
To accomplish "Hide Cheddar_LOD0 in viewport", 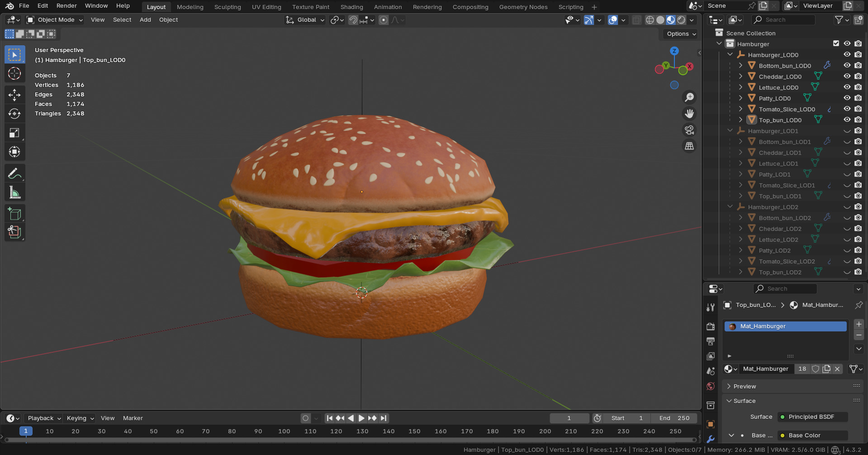I will (x=847, y=77).
